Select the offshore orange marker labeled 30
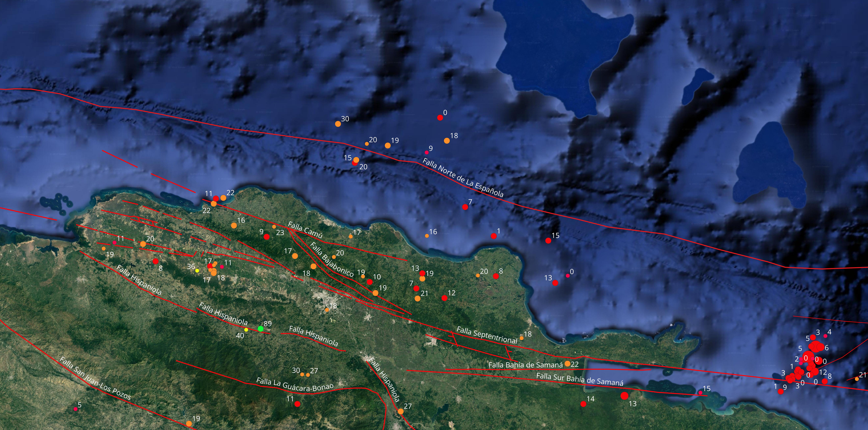The width and height of the screenshot is (868, 430). click(x=338, y=124)
